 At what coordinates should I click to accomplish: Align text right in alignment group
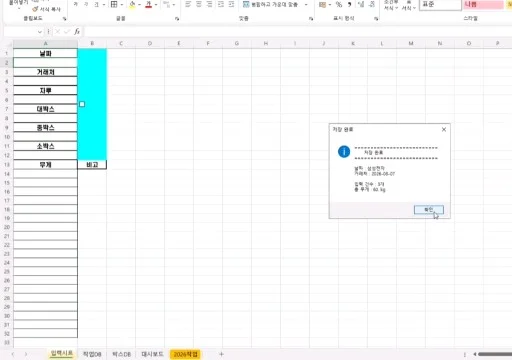(209, 4)
